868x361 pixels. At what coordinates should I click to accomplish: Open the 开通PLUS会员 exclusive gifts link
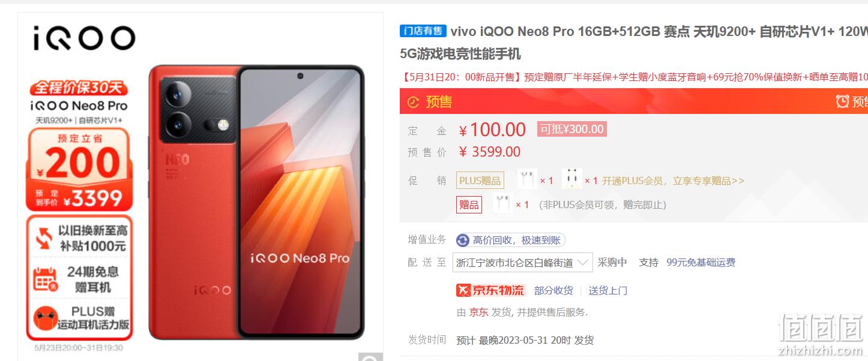click(673, 180)
